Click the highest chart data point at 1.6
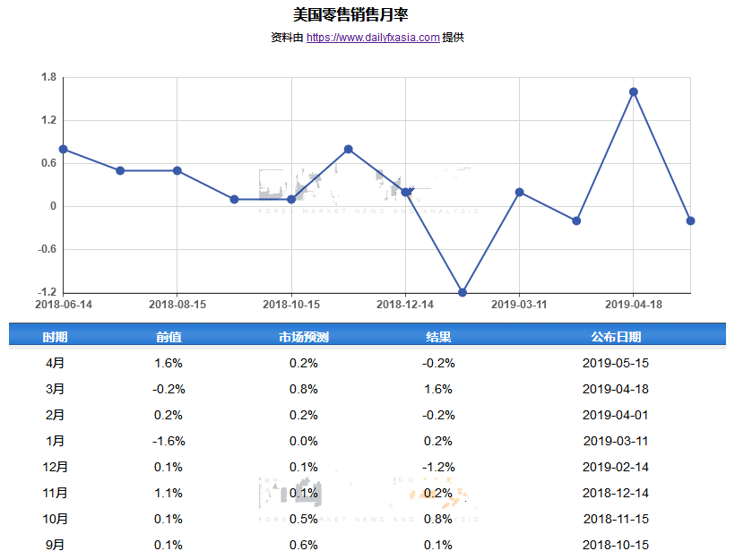This screenshot has width=735, height=560. click(x=634, y=91)
